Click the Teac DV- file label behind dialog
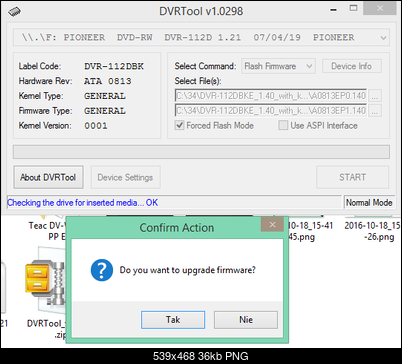The height and width of the screenshot is (364, 402). (47, 231)
